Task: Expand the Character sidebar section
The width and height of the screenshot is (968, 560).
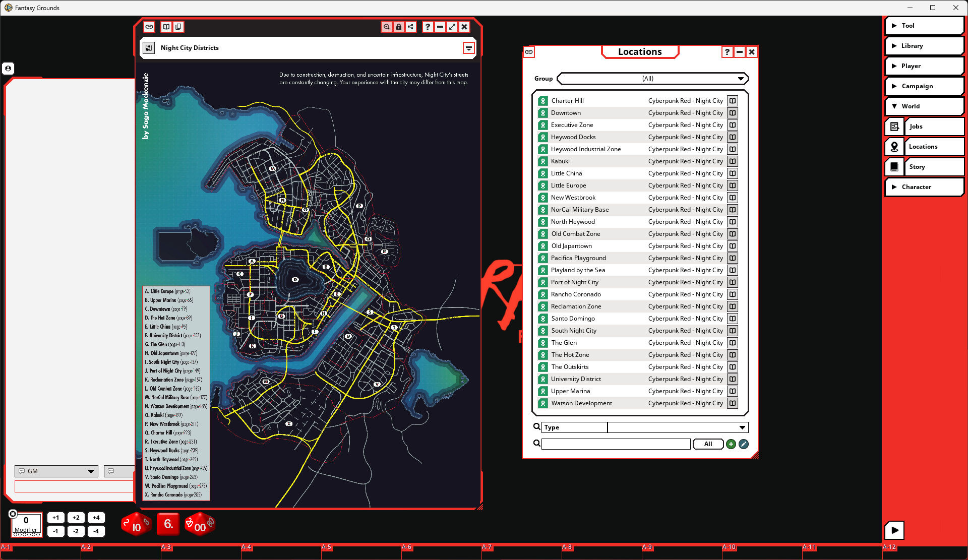Action: point(924,187)
